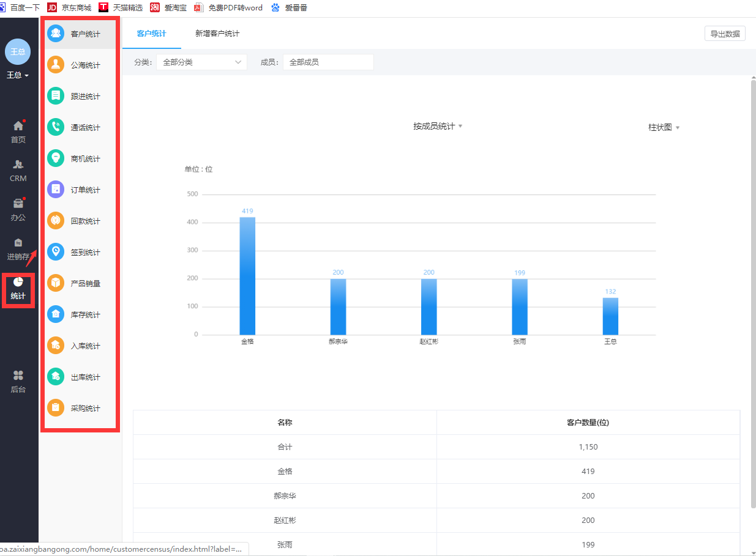
Task: Open the 客户统计 sidebar icon
Action: pos(56,34)
